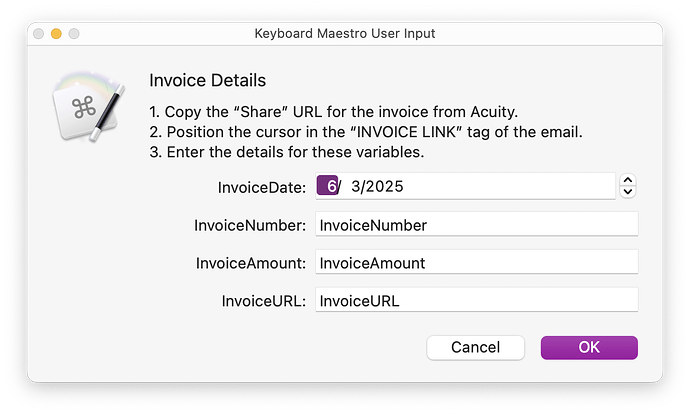690x414 pixels.
Task: Minimize the window using the yellow button
Action: 56,34
